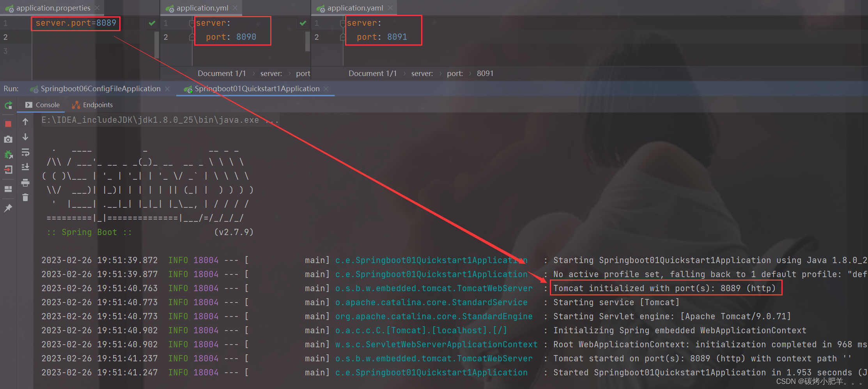
Task: Click the green inspection checkmark in application.yml
Action: (303, 23)
